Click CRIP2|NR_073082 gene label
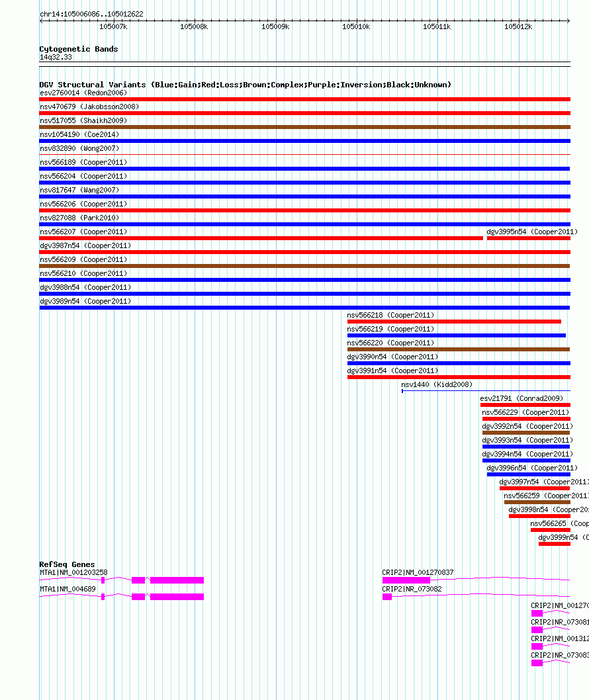Image resolution: width=589 pixels, height=700 pixels. pos(412,589)
